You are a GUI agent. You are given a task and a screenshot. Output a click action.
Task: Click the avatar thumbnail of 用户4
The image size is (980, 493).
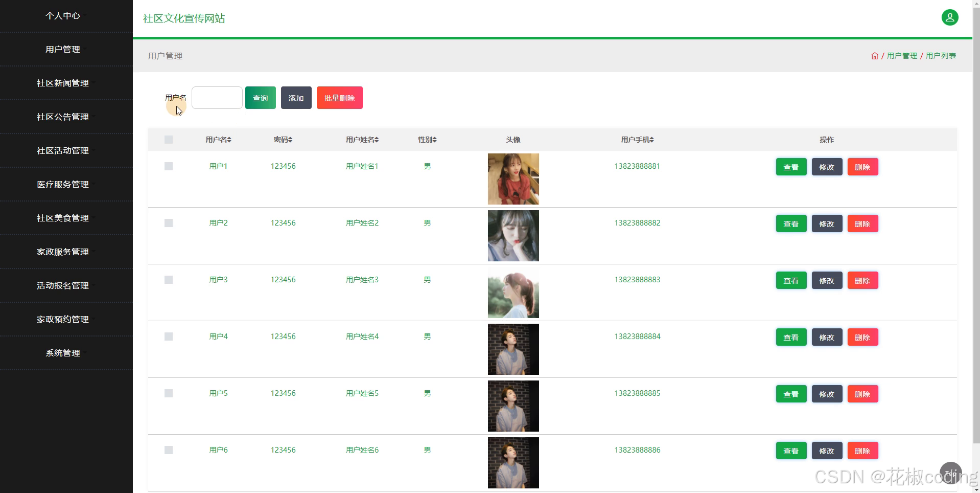tap(514, 349)
